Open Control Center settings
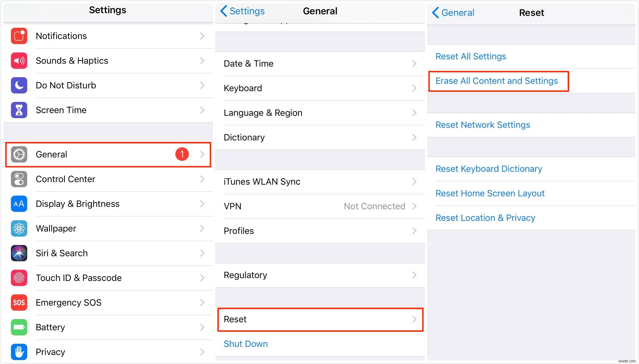 point(107,179)
